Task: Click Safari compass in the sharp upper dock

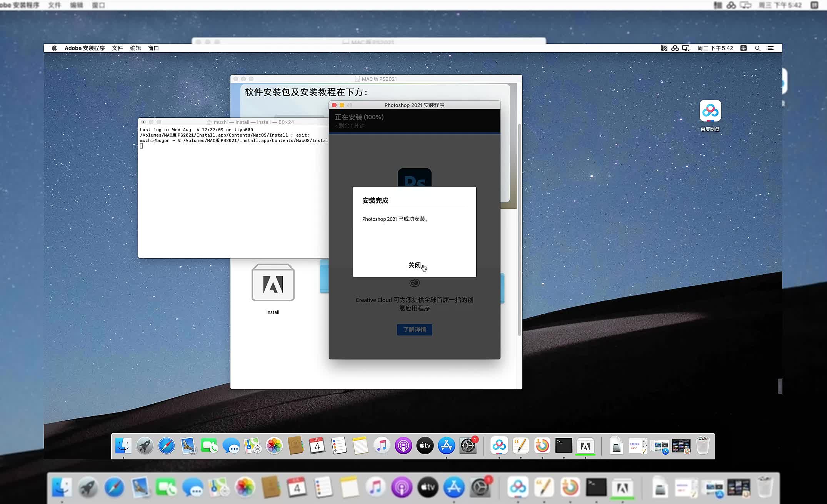Action: coord(167,446)
